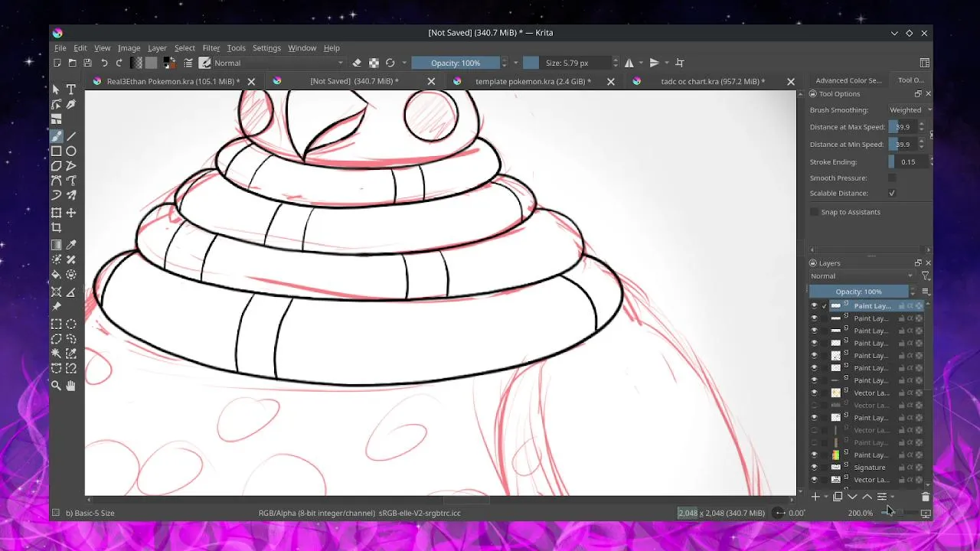This screenshot has height=551, width=980.
Task: Open the brush editor settings icon
Action: tap(188, 63)
